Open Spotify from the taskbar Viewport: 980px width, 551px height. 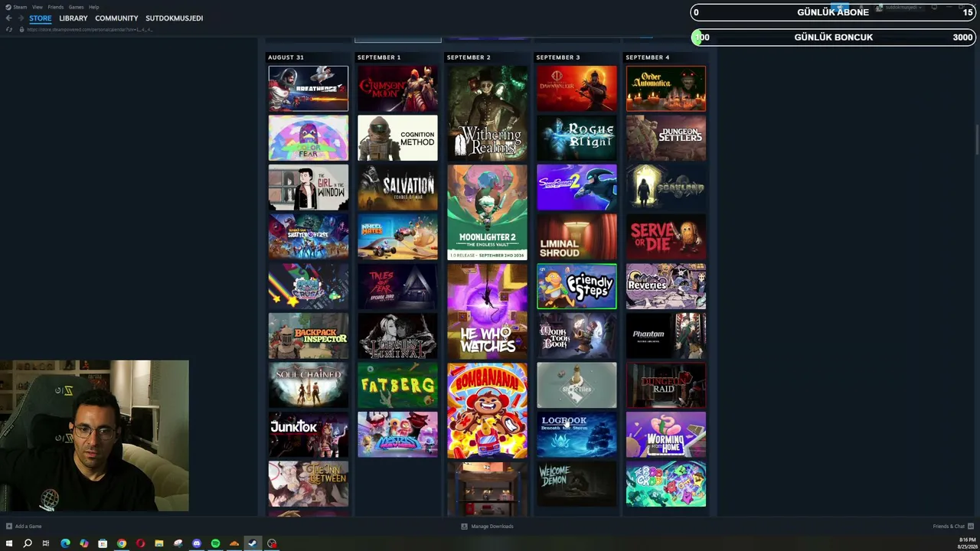coord(215,543)
